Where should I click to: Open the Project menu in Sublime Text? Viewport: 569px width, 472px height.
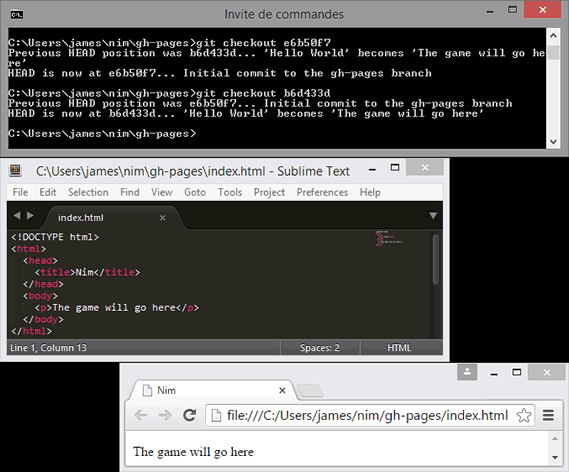269,192
